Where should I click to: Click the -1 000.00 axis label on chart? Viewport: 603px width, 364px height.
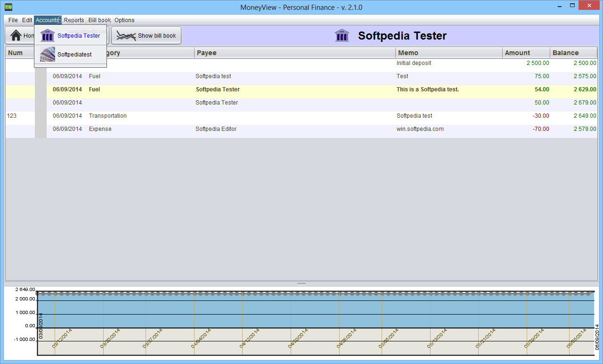24,340
